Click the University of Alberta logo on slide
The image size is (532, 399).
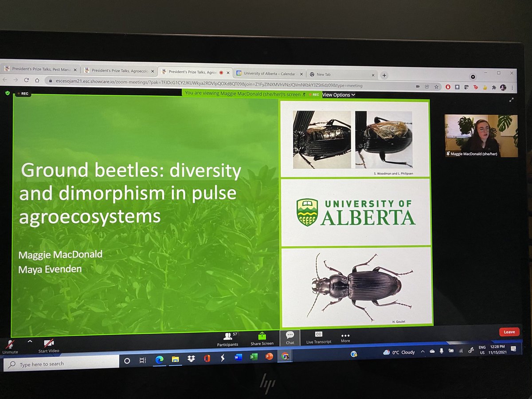[x=356, y=212]
